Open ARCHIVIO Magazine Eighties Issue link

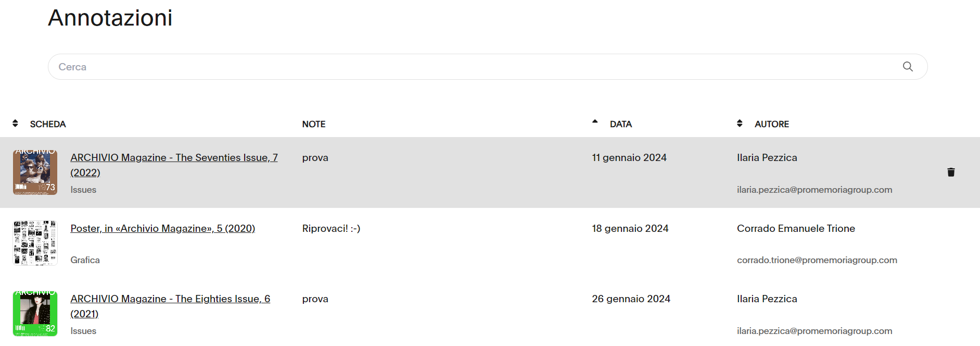pos(170,299)
